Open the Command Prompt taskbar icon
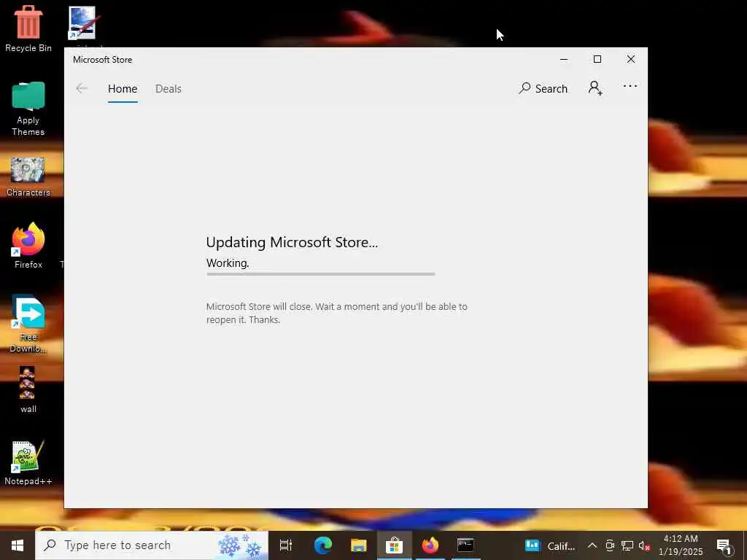This screenshot has height=560, width=747. pos(465,545)
